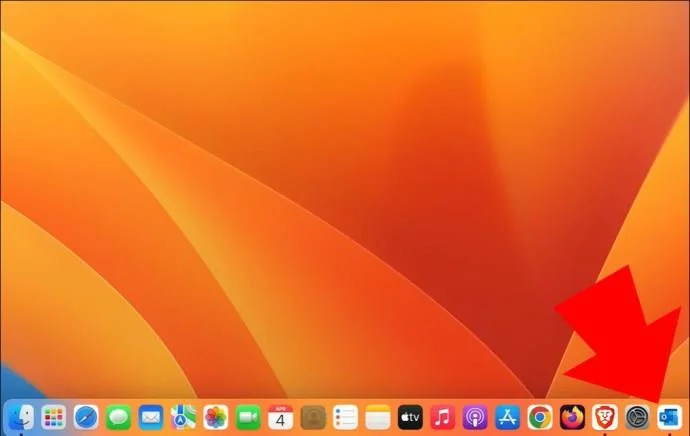Open the Contacts app
This screenshot has height=436, width=690.
click(x=313, y=417)
